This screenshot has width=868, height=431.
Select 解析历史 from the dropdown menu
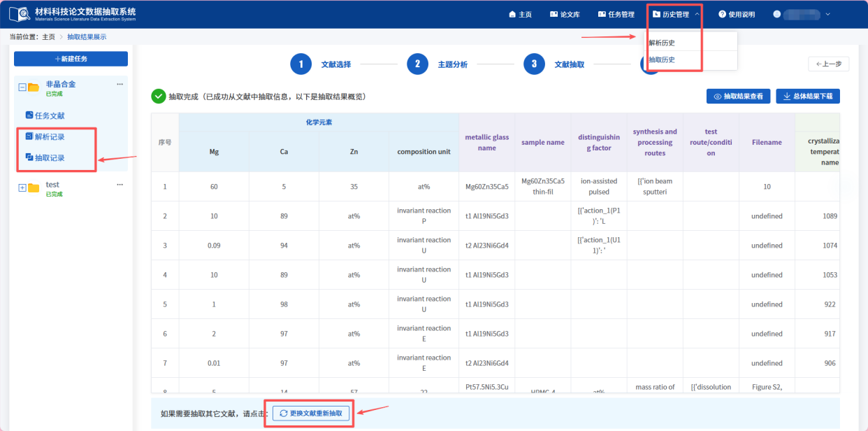click(x=662, y=43)
